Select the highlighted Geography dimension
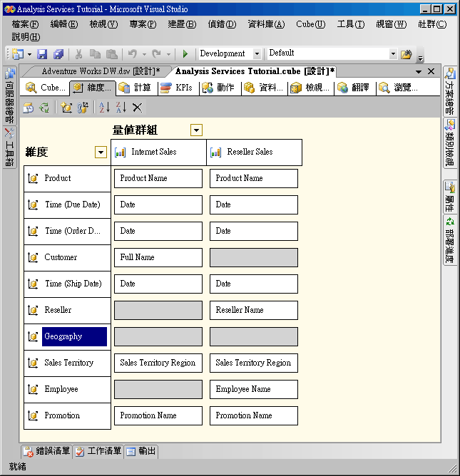 (74, 336)
